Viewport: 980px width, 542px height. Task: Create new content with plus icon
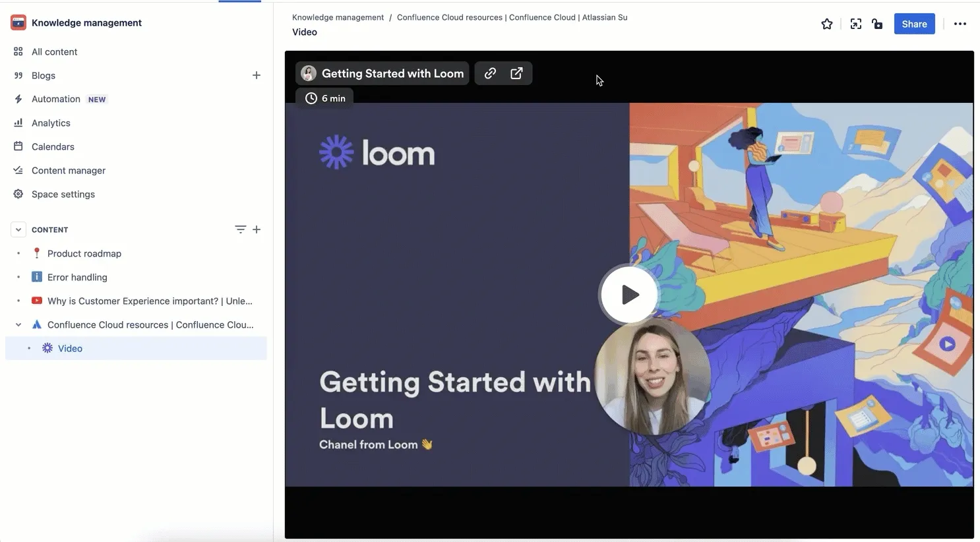[x=257, y=229]
